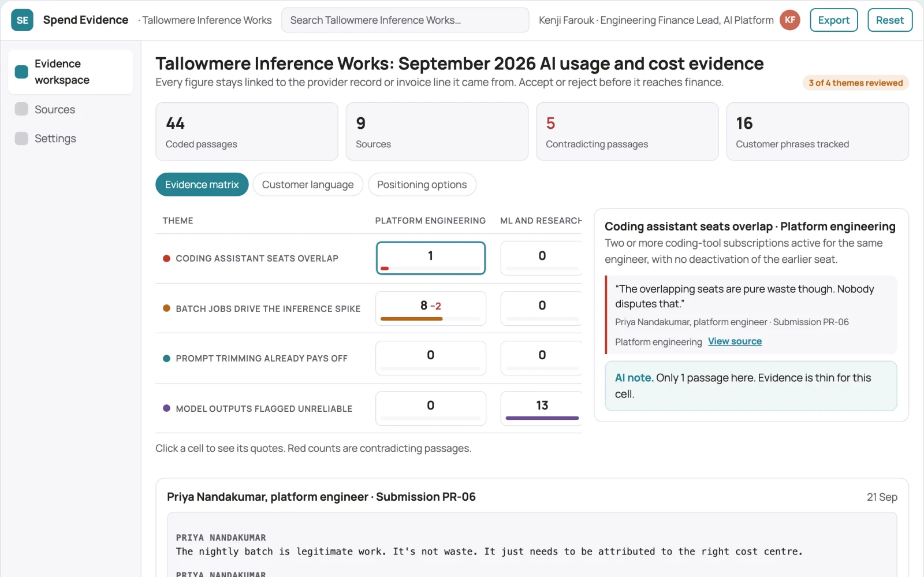This screenshot has height=577, width=924.
Task: Click the teal dot beside Prompt trimming theme
Action: [x=166, y=358]
